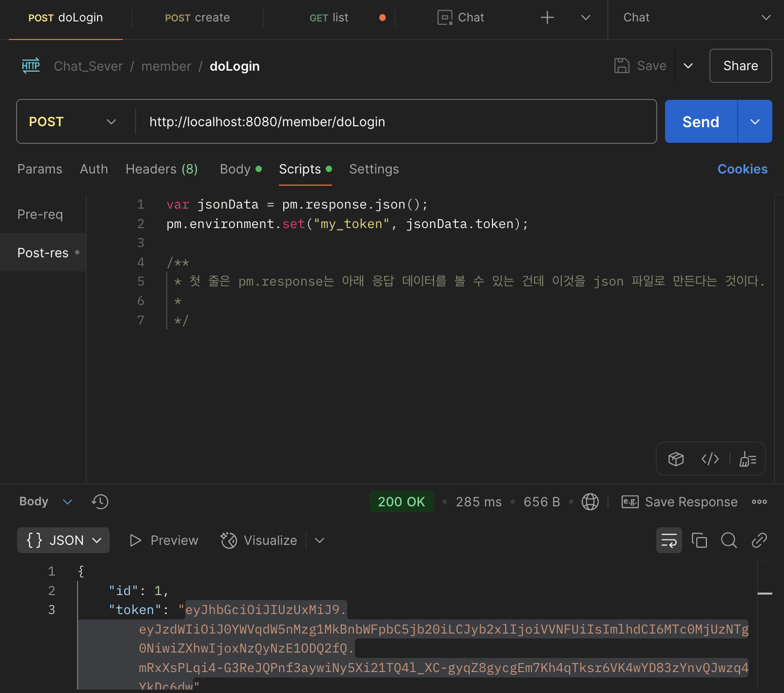Click the Save Response example icon
This screenshot has height=693, width=784.
coord(630,501)
